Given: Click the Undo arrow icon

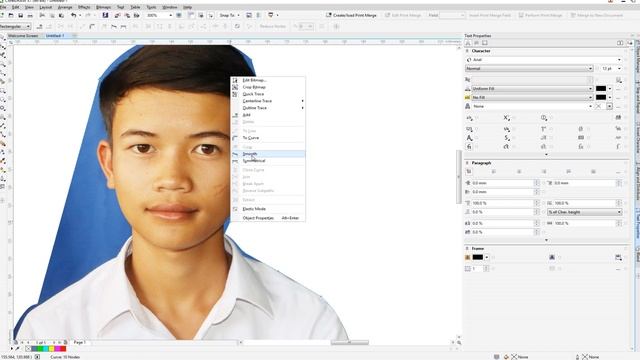Looking at the screenshot, I should point(73,16).
